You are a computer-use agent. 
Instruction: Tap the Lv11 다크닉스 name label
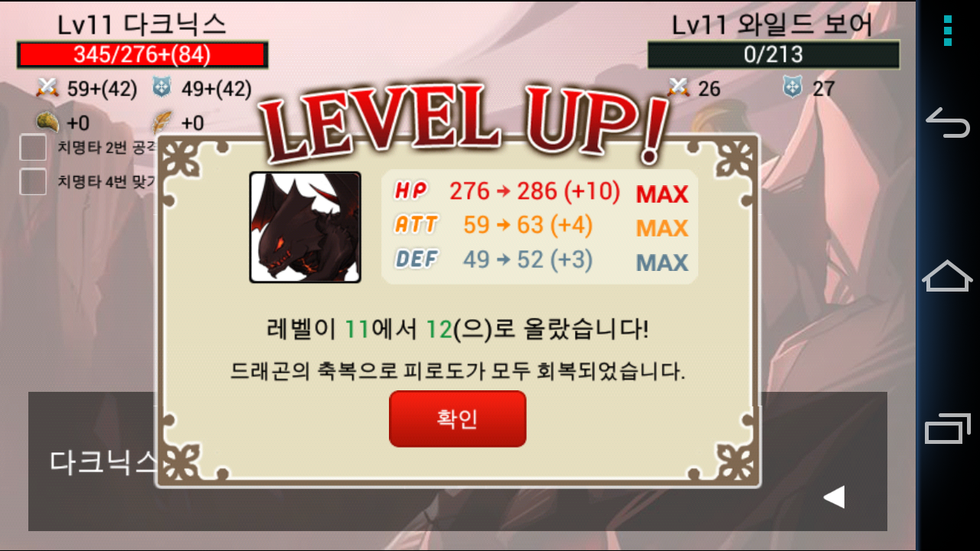click(142, 24)
